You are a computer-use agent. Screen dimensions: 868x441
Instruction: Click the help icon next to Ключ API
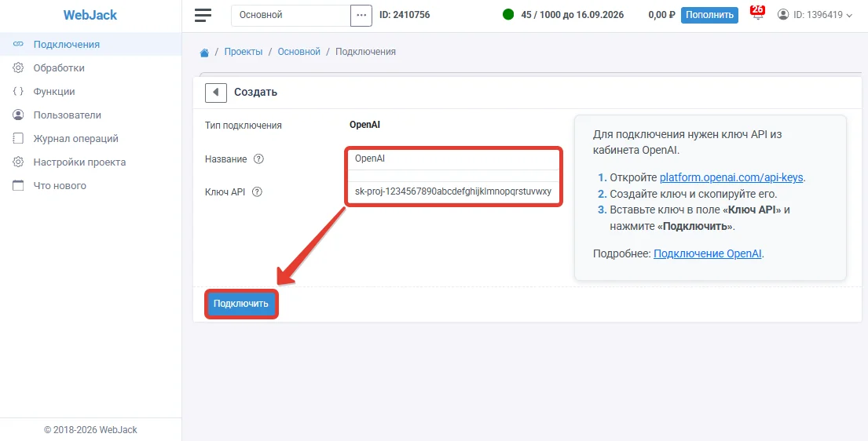click(x=257, y=192)
